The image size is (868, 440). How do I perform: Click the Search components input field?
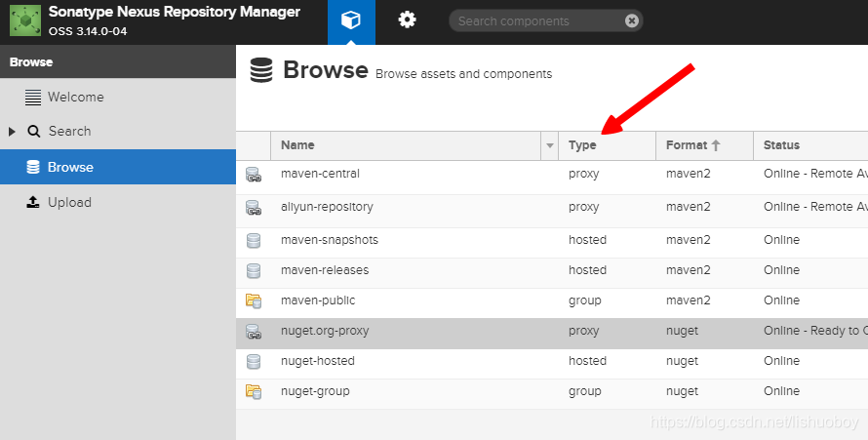tap(545, 21)
